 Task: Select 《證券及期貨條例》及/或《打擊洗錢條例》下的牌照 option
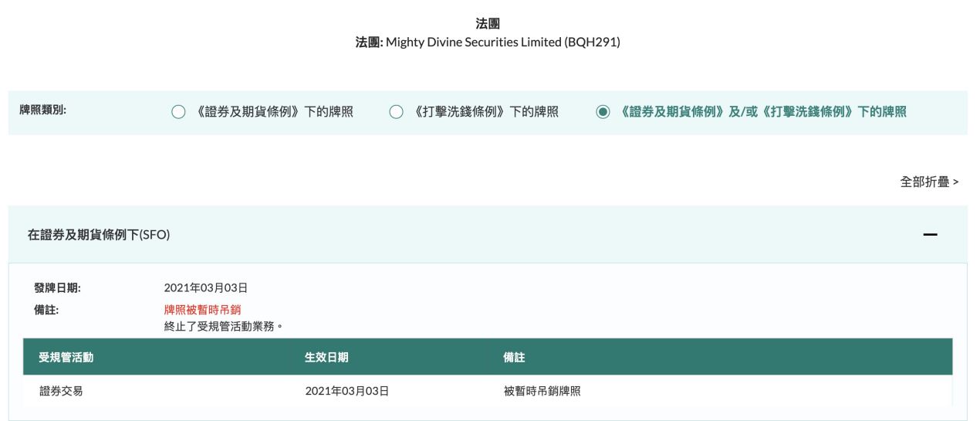coord(603,112)
